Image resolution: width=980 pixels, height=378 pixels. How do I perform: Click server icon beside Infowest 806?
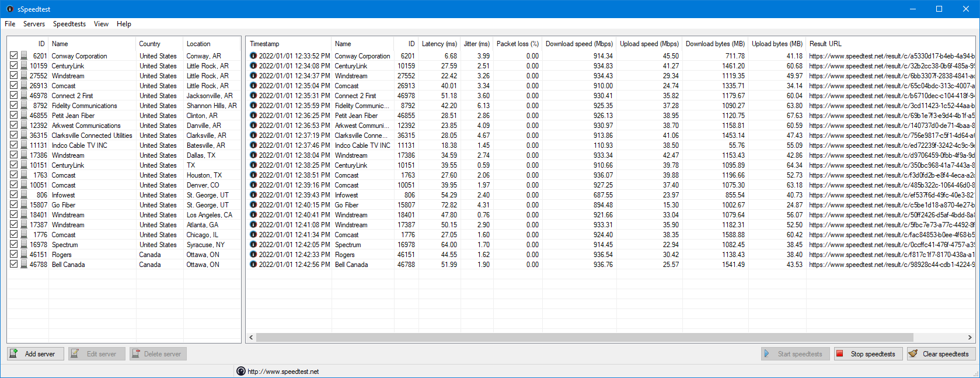pos(24,195)
